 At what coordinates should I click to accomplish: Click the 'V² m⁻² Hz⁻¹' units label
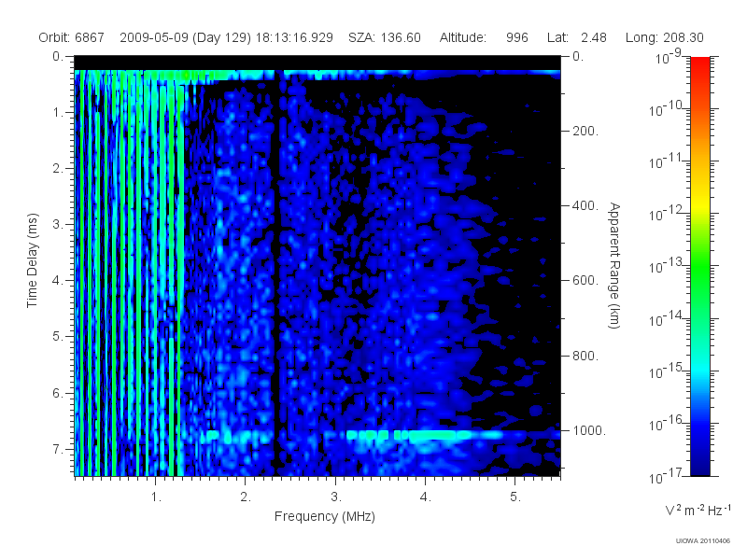point(698,510)
